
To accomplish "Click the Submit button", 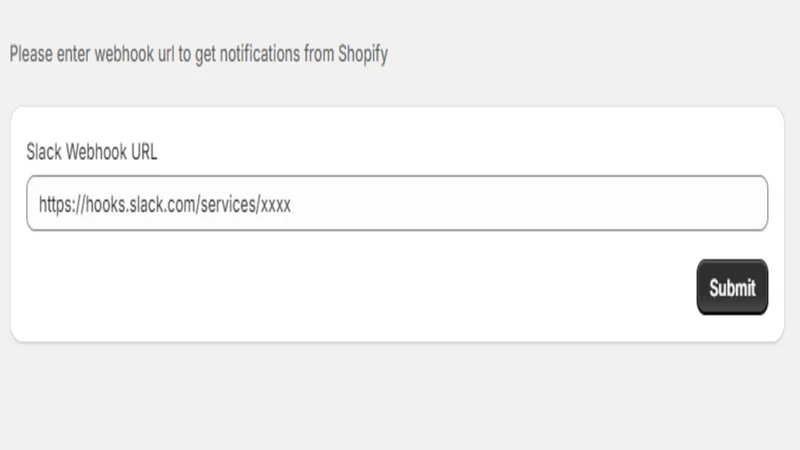I will [x=732, y=287].
